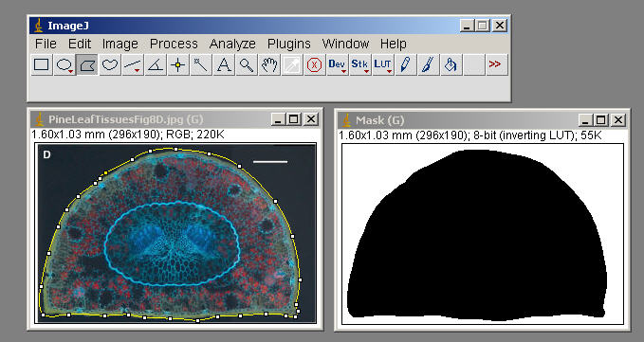Show more tools with the >> switcher
Screen dimensions: 644x342
[x=496, y=64]
